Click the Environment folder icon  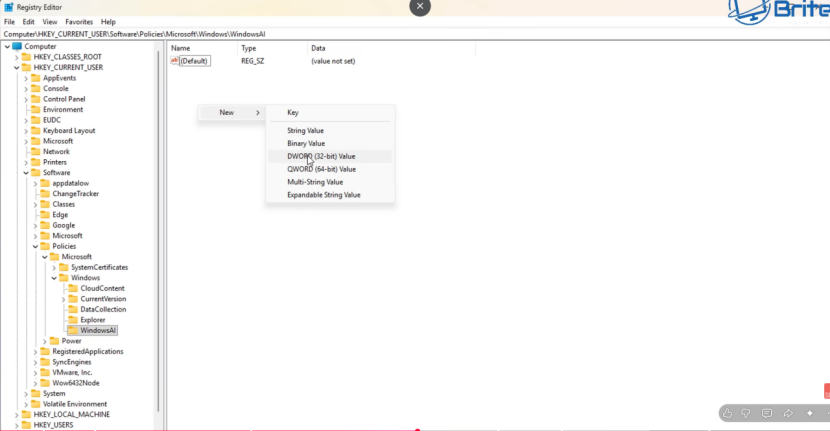click(35, 110)
